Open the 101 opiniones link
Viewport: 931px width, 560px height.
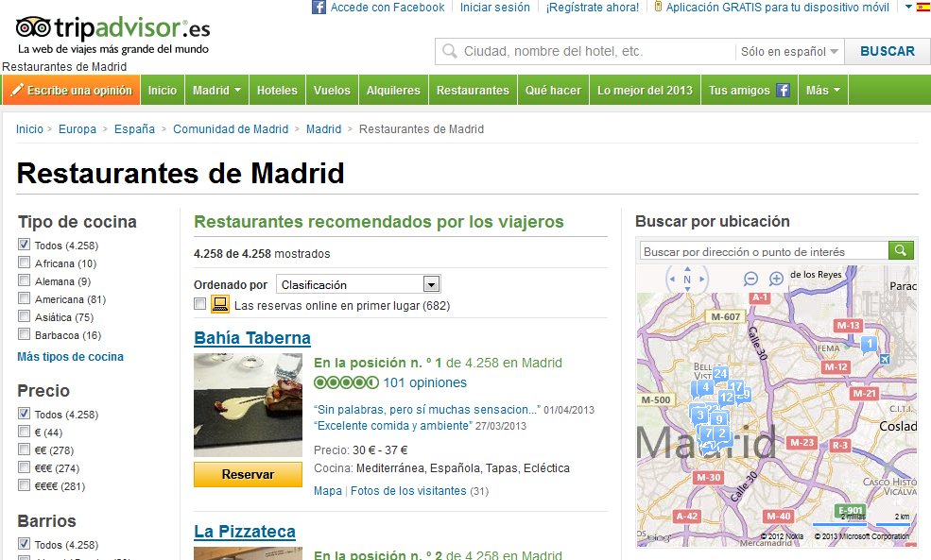tap(425, 382)
